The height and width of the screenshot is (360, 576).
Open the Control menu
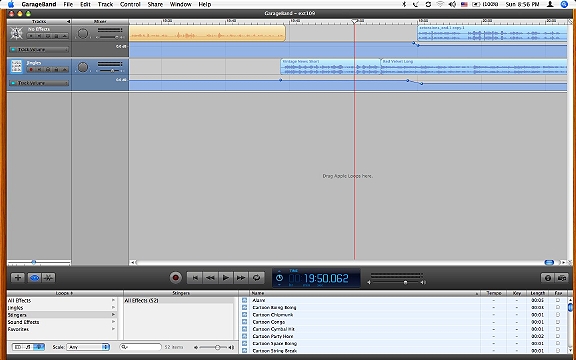coord(130,4)
